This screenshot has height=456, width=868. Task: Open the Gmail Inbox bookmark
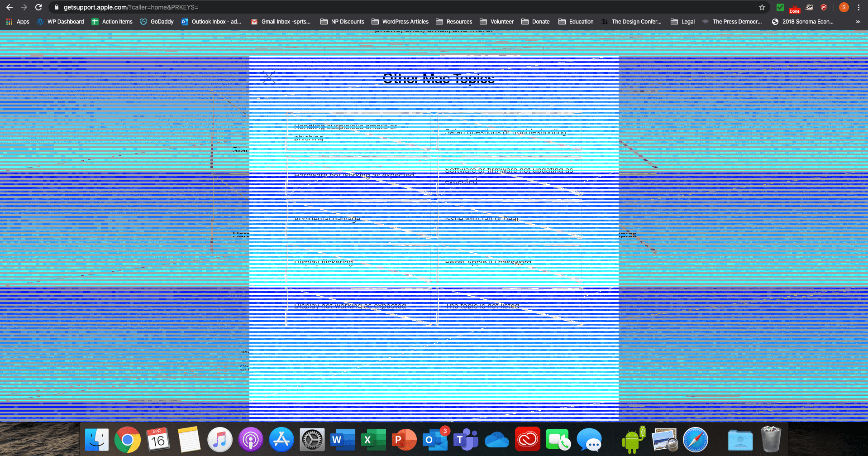[x=281, y=21]
